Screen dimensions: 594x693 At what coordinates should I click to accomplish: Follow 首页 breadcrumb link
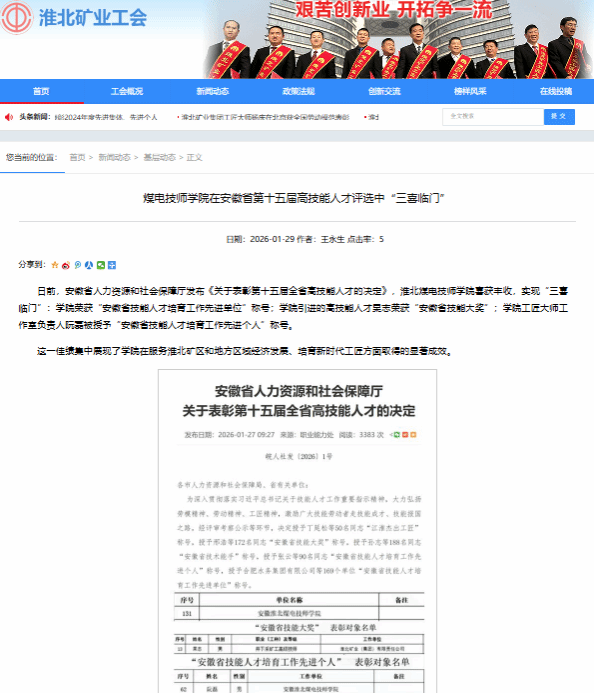coord(77,157)
